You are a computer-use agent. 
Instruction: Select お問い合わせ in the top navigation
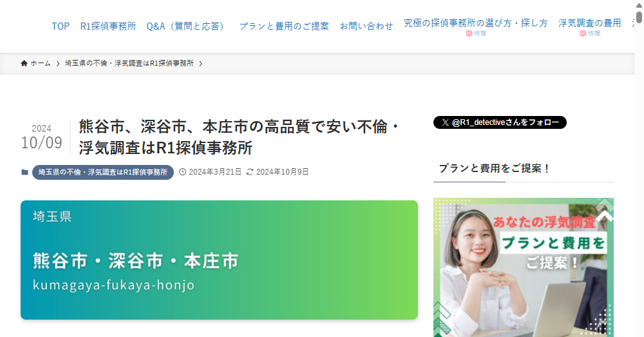(366, 26)
